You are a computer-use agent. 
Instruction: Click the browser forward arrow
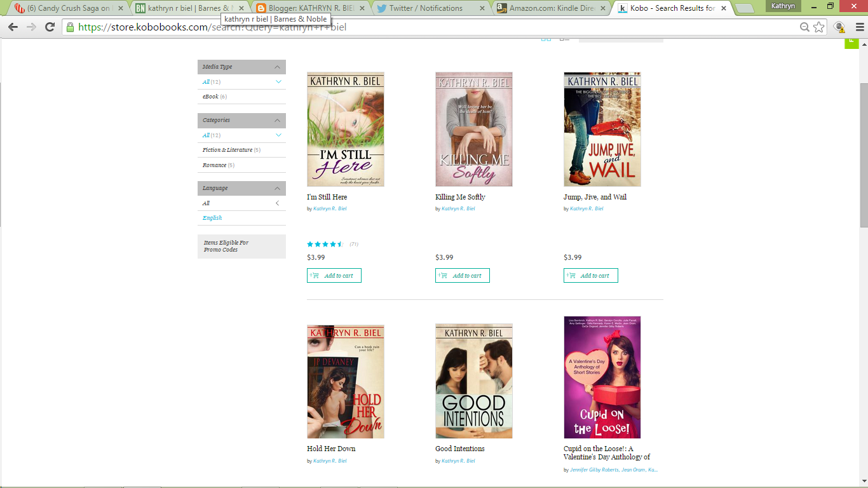(x=31, y=27)
